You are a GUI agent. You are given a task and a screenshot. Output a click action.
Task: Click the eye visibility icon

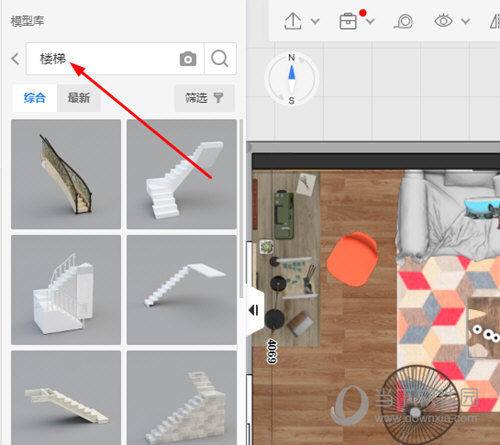coord(443,21)
